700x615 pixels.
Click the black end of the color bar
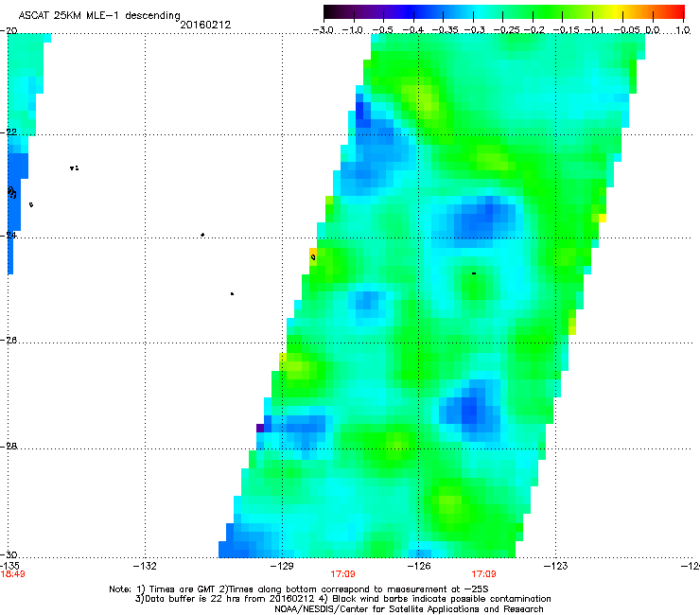(x=327, y=11)
